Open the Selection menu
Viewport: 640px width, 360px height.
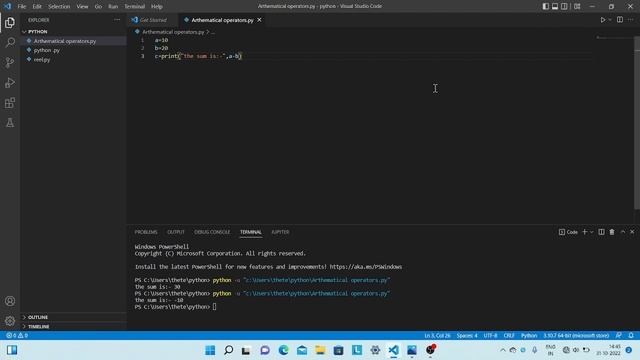[x=59, y=6]
